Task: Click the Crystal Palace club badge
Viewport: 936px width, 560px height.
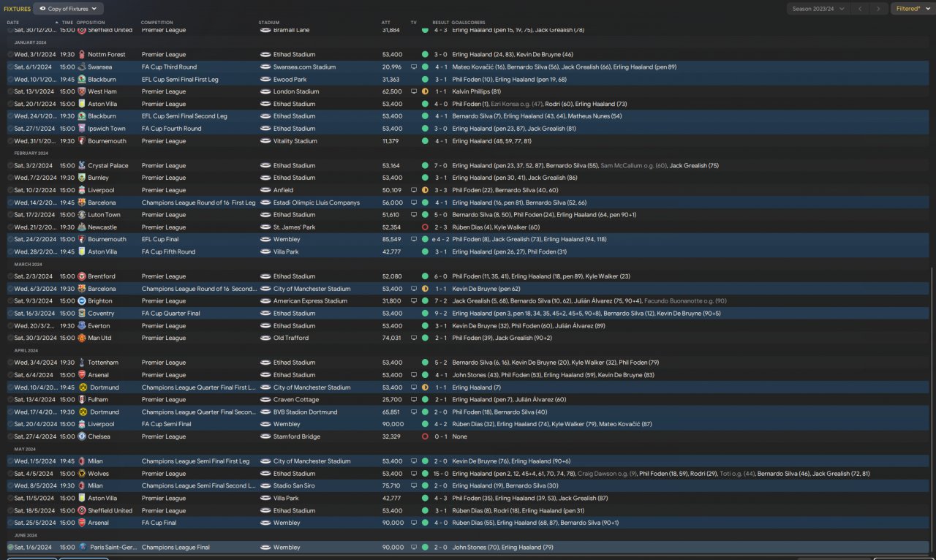Action: (x=82, y=166)
